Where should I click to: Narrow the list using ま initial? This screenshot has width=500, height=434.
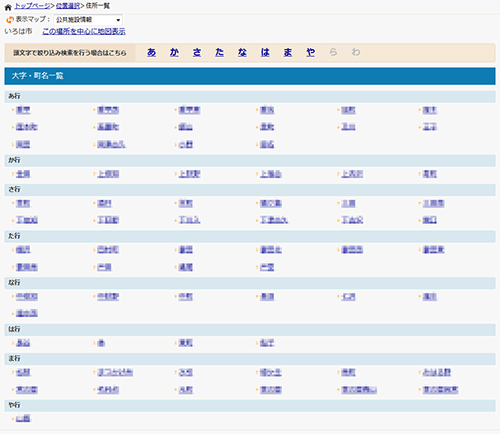288,52
